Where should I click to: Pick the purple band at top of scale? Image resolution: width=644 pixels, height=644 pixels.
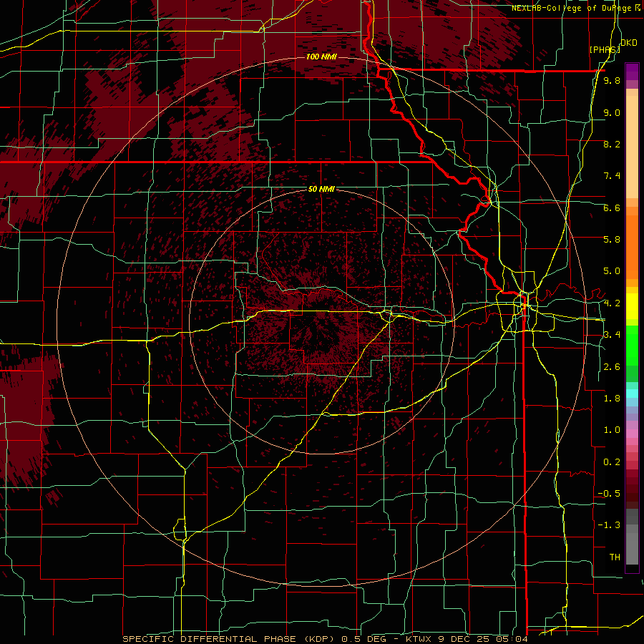pos(632,72)
